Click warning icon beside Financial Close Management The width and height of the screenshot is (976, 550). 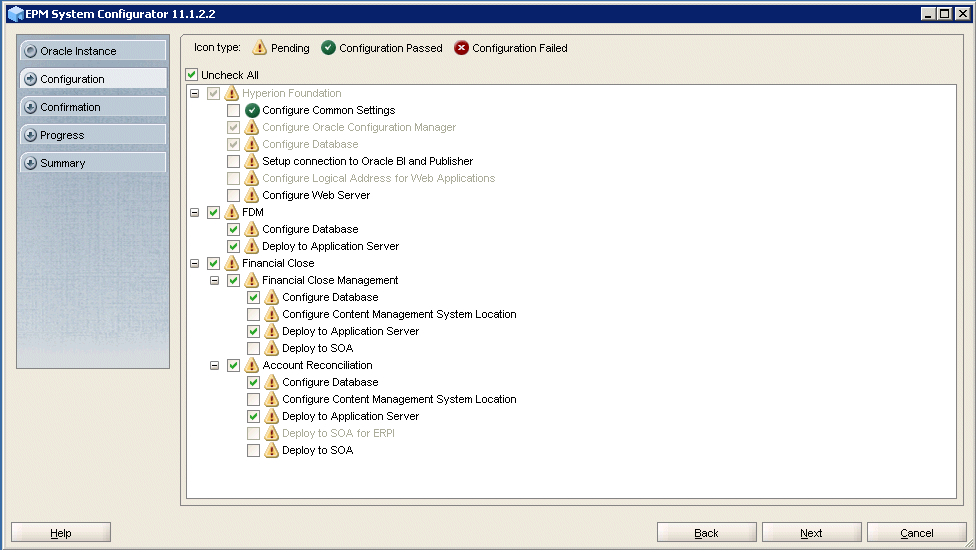[251, 280]
